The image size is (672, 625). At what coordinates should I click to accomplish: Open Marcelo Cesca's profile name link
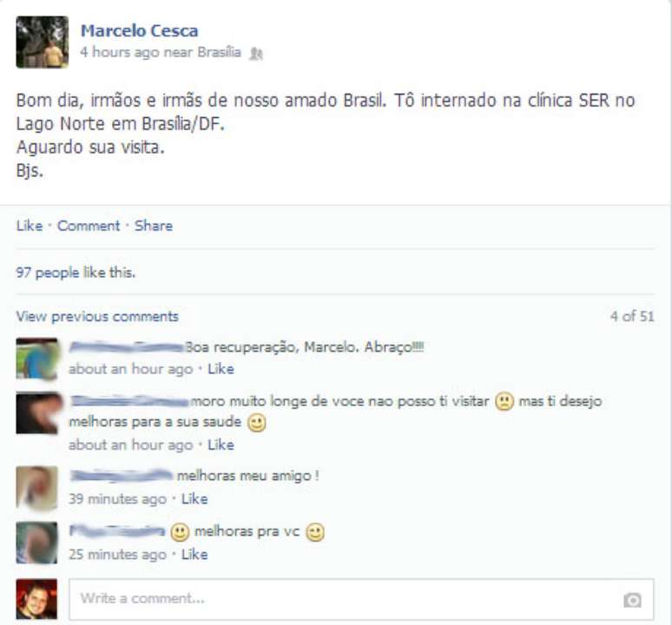point(139,31)
